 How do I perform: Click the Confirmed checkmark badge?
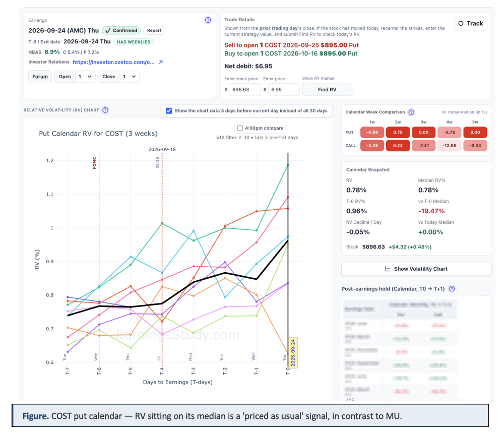[x=121, y=31]
